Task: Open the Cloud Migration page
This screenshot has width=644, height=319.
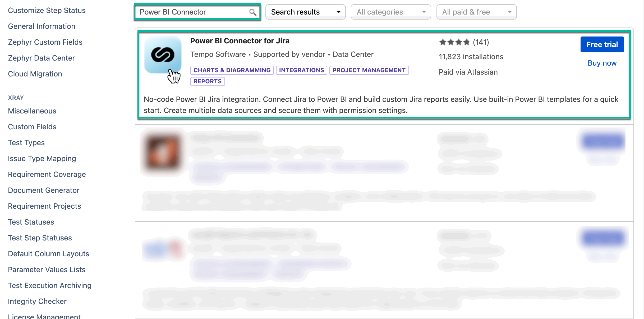Action: tap(35, 74)
